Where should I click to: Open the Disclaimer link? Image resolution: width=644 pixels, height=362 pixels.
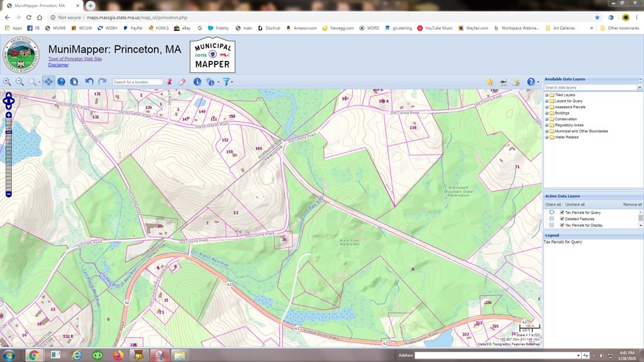pos(58,65)
